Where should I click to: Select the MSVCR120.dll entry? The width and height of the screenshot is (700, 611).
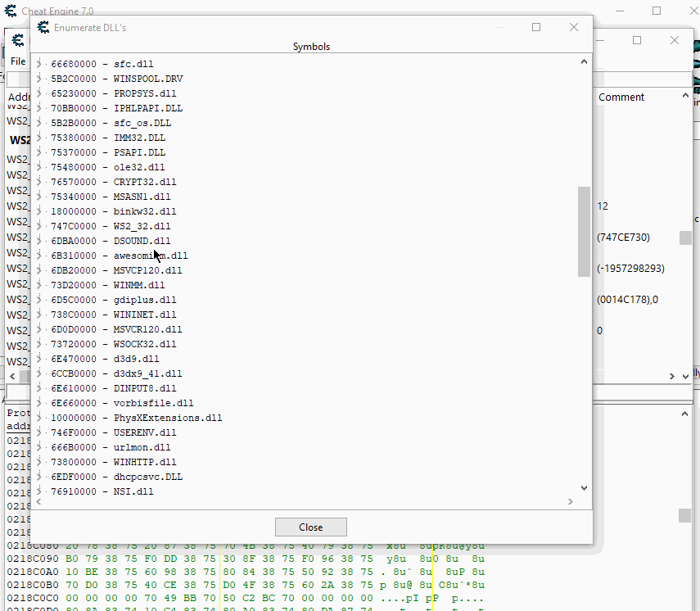pyautogui.click(x=116, y=329)
